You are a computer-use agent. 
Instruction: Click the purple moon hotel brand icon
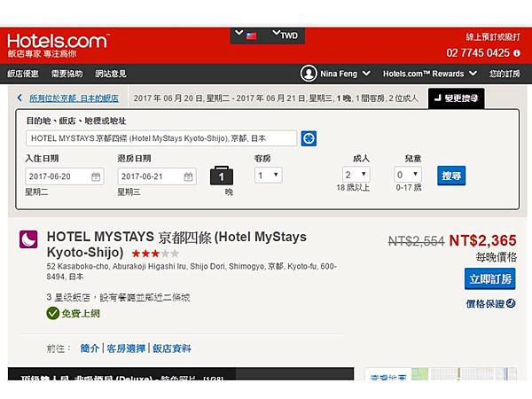[28, 239]
